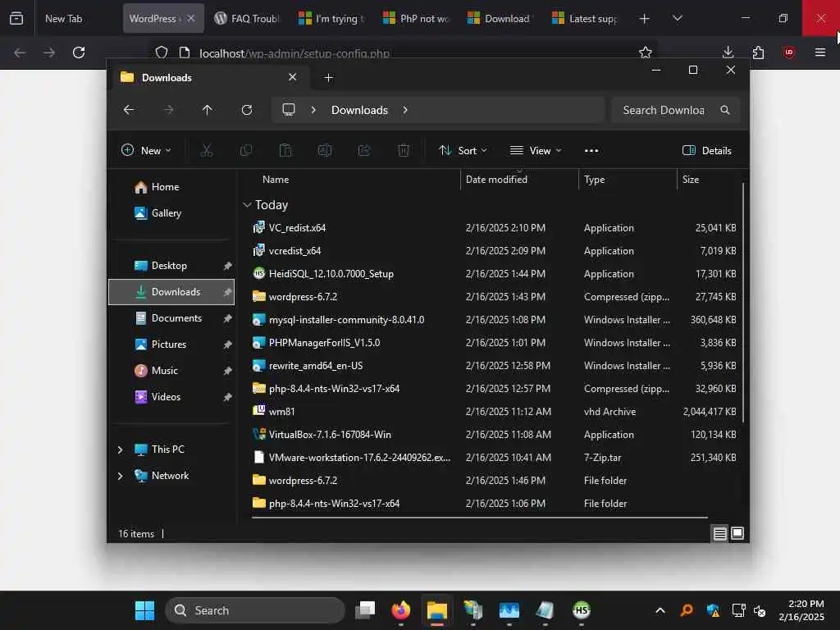840x630 pixels.
Task: Collapse the Today group
Action: pyautogui.click(x=247, y=205)
